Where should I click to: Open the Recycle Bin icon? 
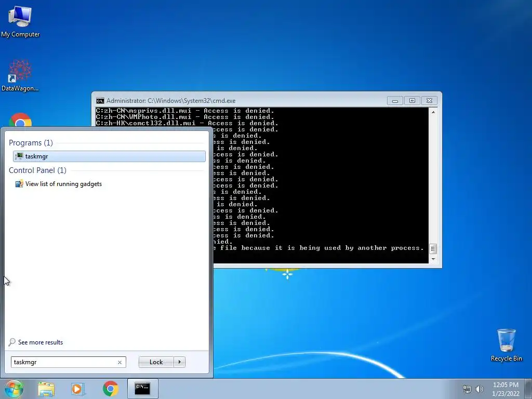click(x=506, y=345)
